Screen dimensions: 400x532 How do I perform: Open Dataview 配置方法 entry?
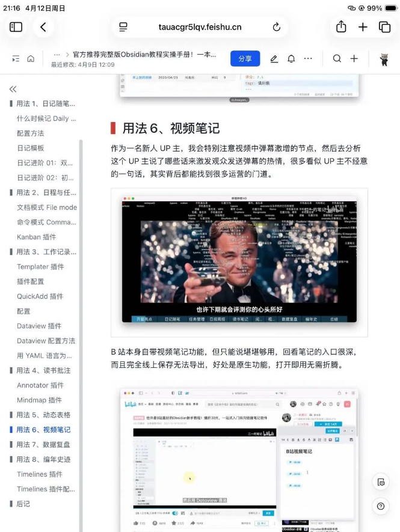coord(46,341)
